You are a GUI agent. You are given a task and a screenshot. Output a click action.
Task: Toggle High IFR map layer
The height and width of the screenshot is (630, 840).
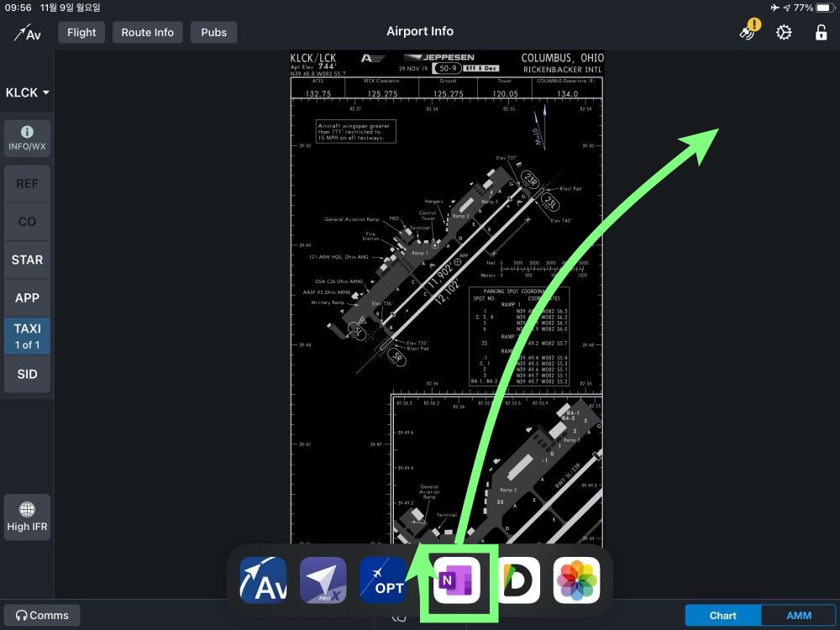click(x=27, y=517)
